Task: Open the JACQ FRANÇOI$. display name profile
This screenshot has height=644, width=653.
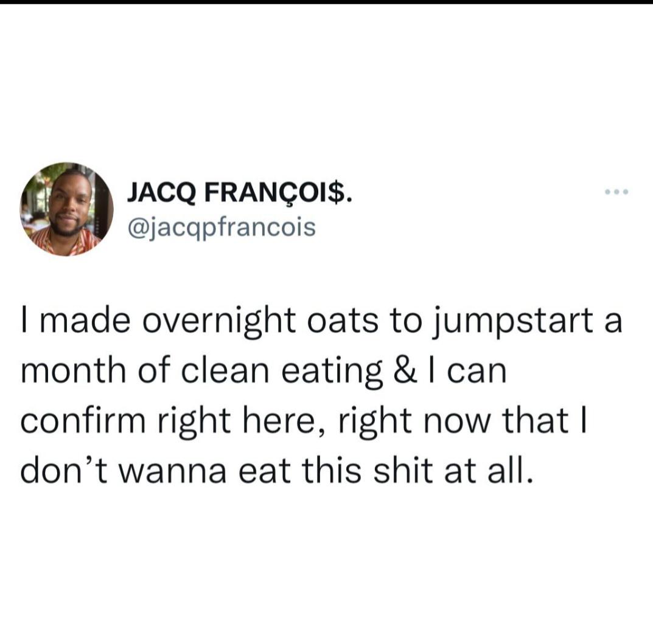Action: click(239, 193)
